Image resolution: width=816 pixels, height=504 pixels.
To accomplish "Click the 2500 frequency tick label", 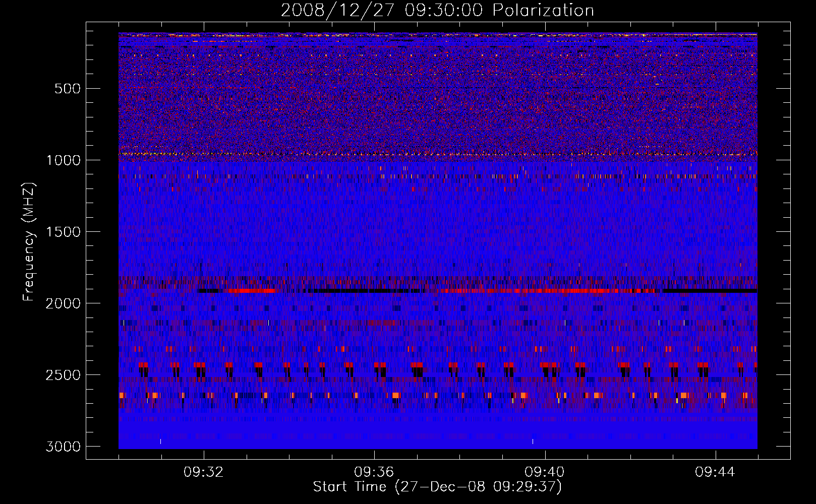I will point(63,375).
